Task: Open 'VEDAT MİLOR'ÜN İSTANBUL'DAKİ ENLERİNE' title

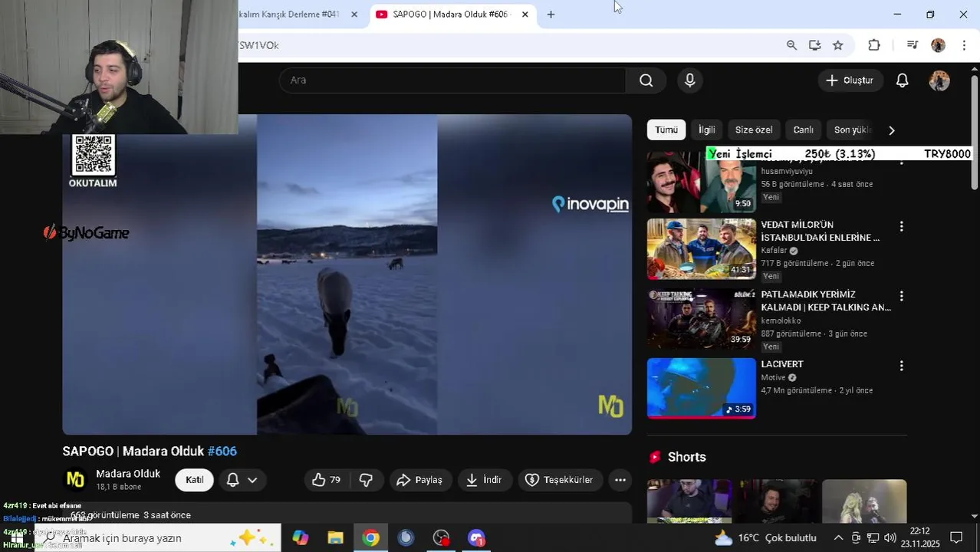Action: click(820, 232)
